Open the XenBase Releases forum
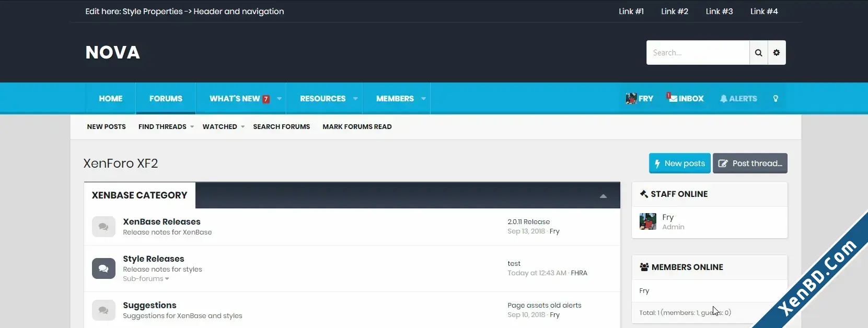 coord(162,222)
